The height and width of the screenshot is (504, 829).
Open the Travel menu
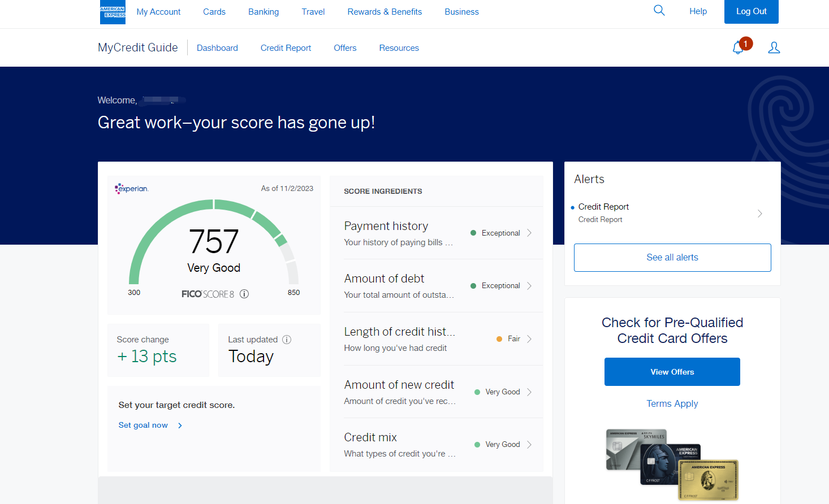tap(313, 12)
